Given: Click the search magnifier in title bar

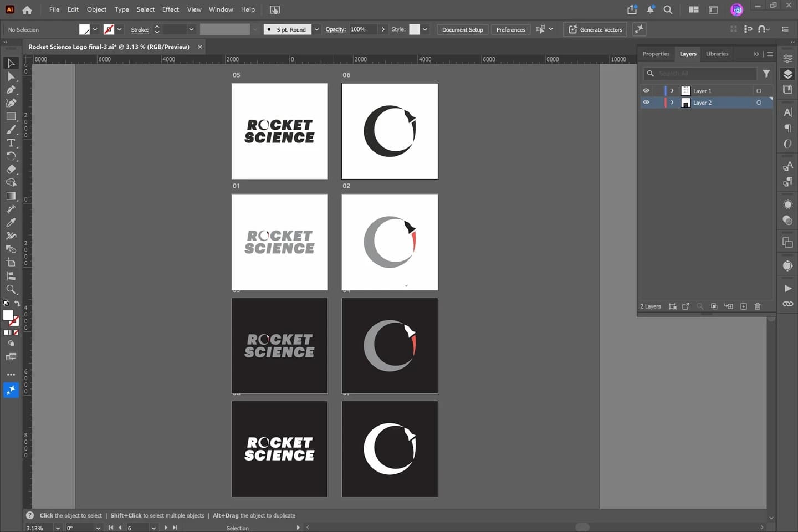Looking at the screenshot, I should pos(668,9).
